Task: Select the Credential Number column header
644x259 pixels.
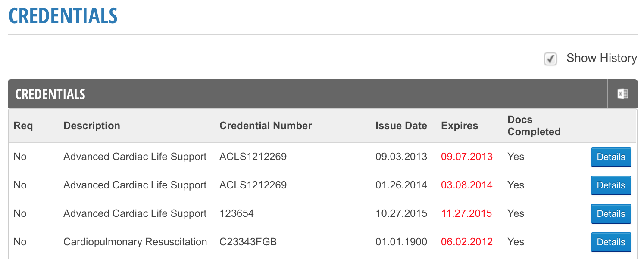Action: pyautogui.click(x=266, y=126)
